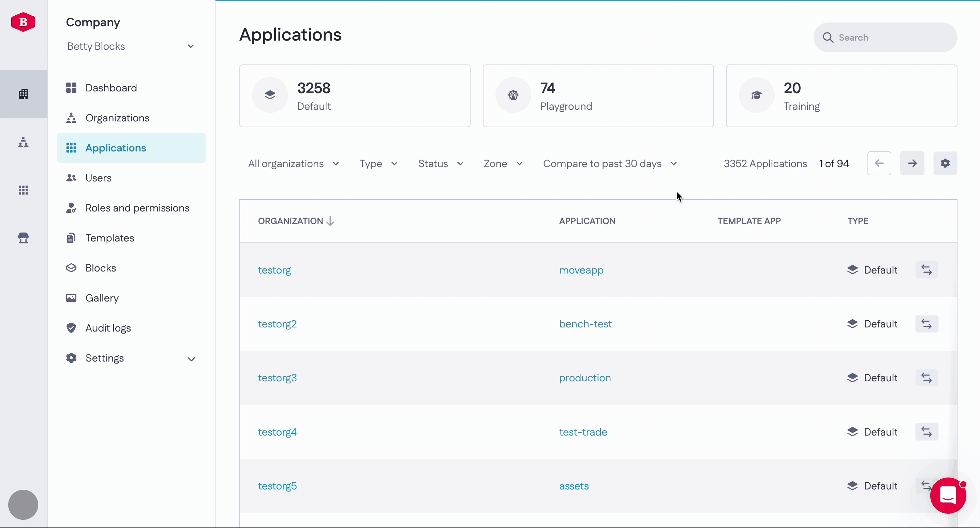Click the Playground ferris wheel icon
The width and height of the screenshot is (980, 528).
pos(513,95)
